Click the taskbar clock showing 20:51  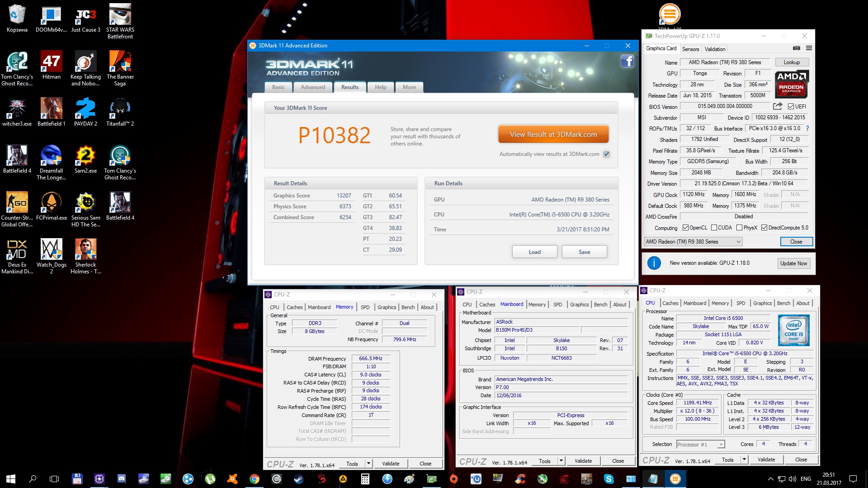[x=829, y=479]
